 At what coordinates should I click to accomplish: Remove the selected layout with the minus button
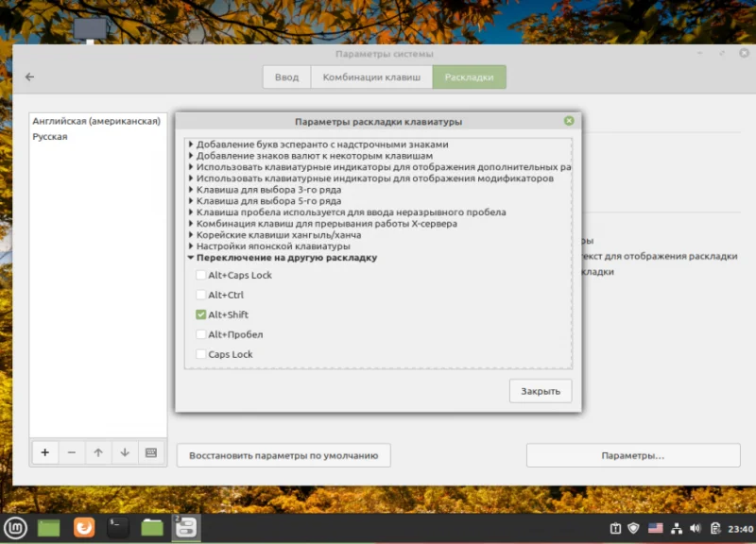(72, 452)
